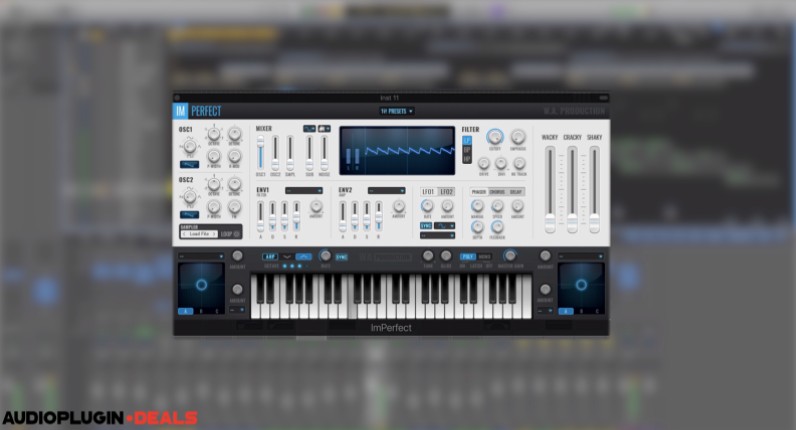Click the Filter KB Track knob
This screenshot has width=796, height=430.
coord(519,163)
